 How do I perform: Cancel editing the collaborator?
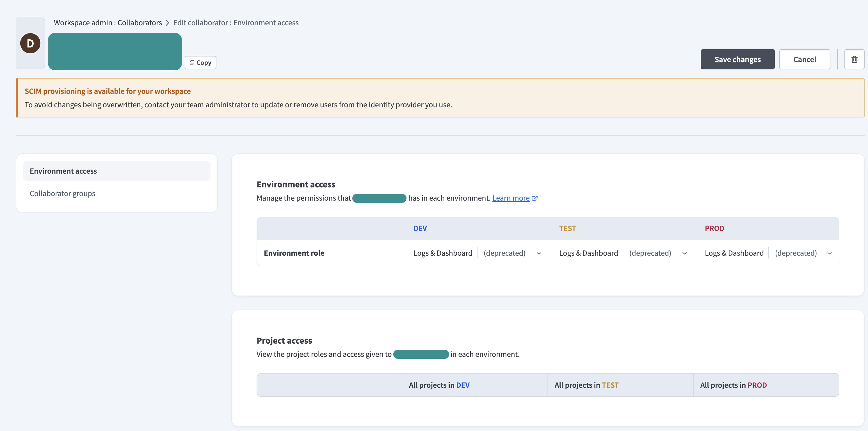[804, 59]
